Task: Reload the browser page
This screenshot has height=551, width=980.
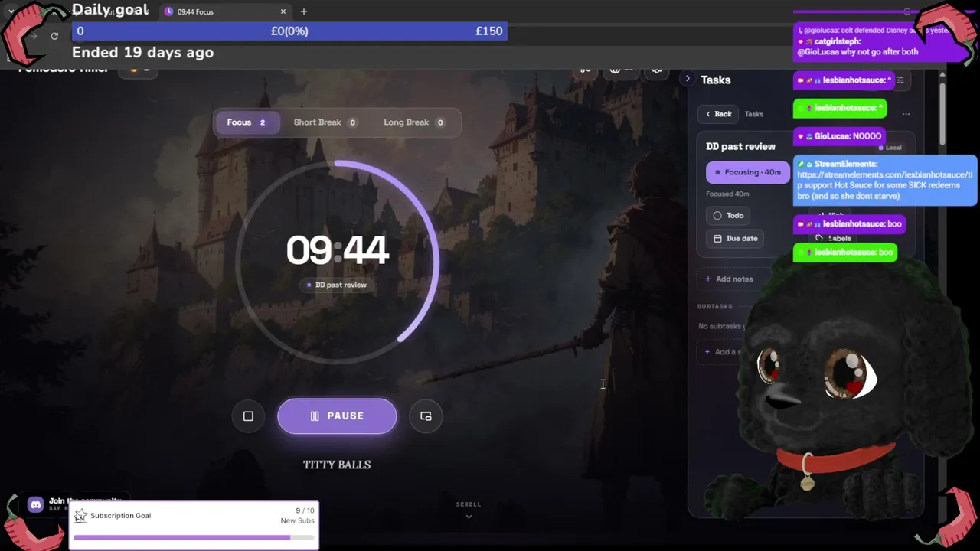Action: tap(54, 36)
